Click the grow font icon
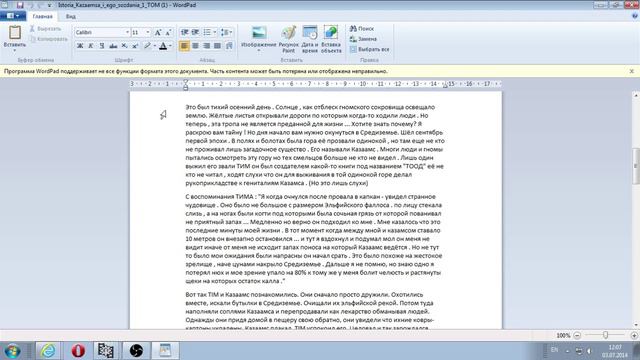The width and height of the screenshot is (640, 360). (x=158, y=32)
